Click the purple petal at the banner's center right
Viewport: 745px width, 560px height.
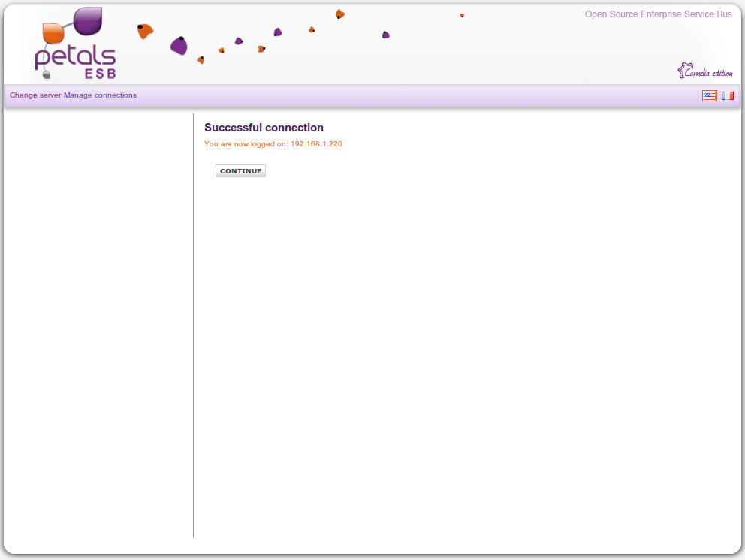coord(385,35)
